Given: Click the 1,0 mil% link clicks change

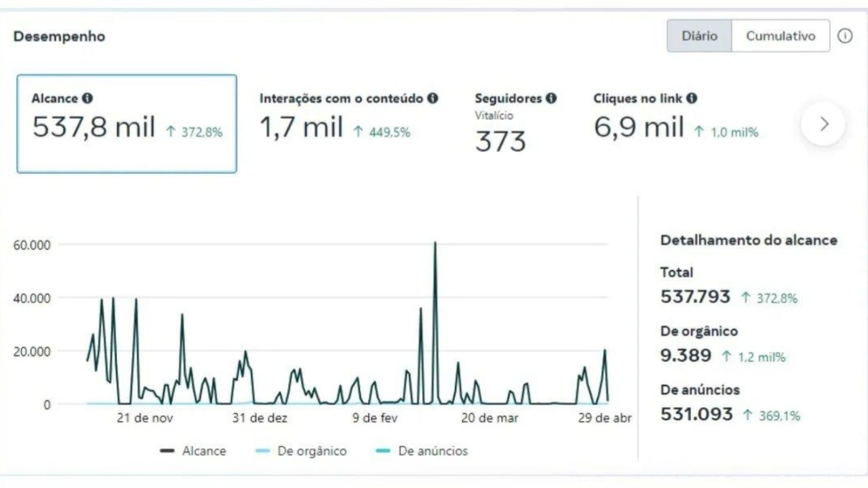Looking at the screenshot, I should click(726, 132).
